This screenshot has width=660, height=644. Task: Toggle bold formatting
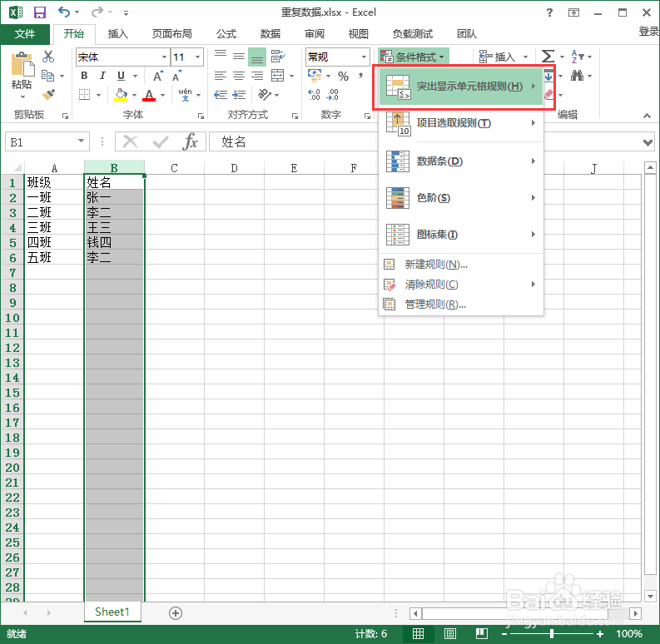pos(84,76)
